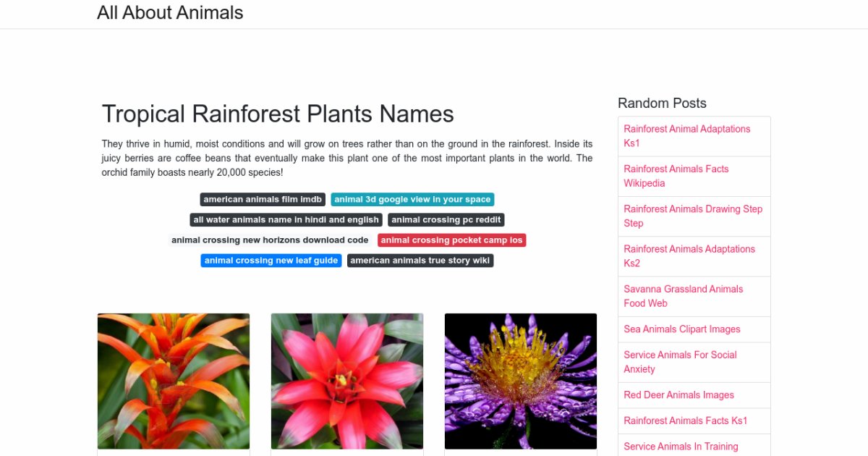The image size is (868, 456).
Task: Open the animal crossing pc reddit tag
Action: (446, 219)
